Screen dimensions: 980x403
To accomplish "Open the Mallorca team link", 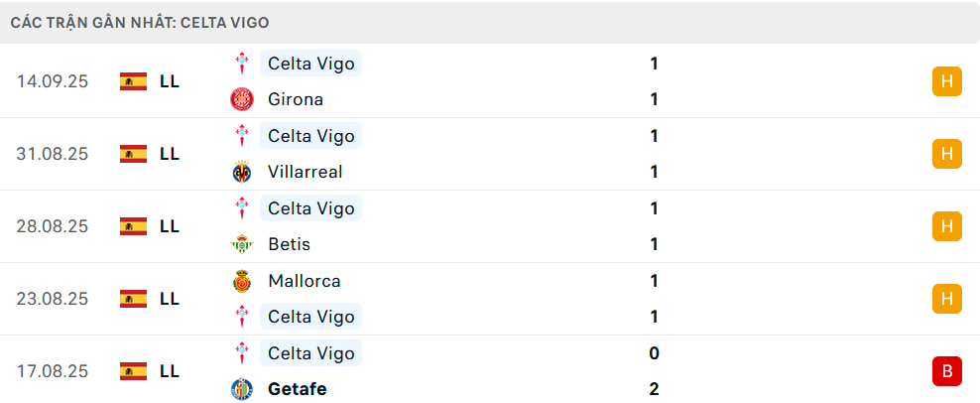I will click(x=304, y=281).
